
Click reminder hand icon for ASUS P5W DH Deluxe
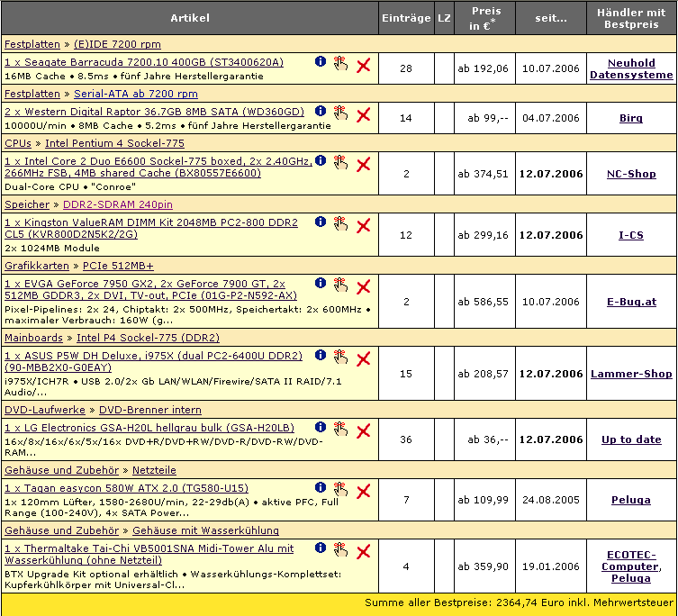340,357
